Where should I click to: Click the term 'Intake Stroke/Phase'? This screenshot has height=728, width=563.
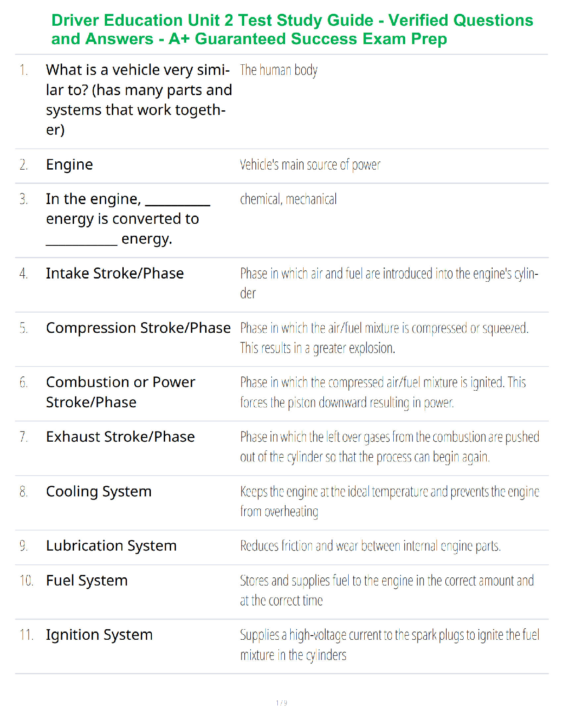pos(115,273)
